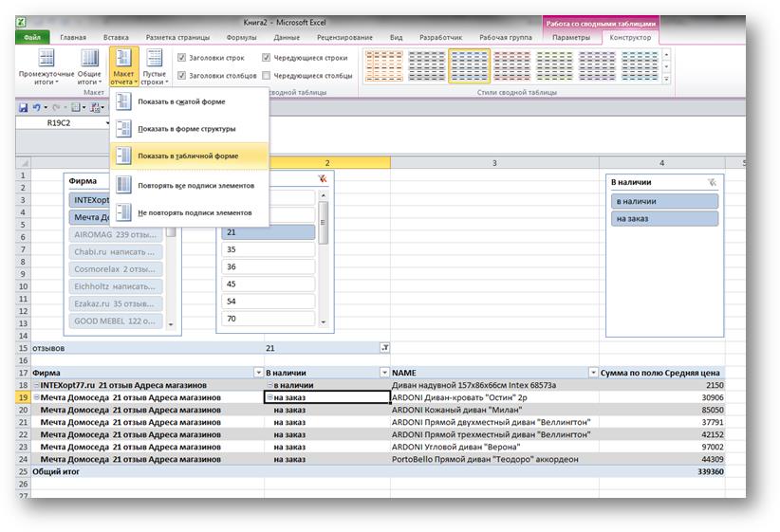Apply the red pivot table style
Viewport: 780px width, 532px height.
511,65
